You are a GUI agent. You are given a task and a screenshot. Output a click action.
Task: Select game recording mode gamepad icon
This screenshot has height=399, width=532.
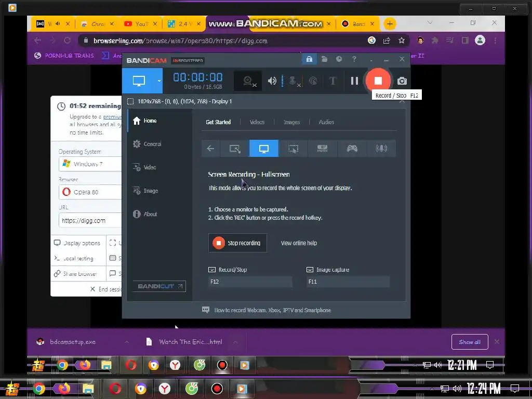click(352, 148)
